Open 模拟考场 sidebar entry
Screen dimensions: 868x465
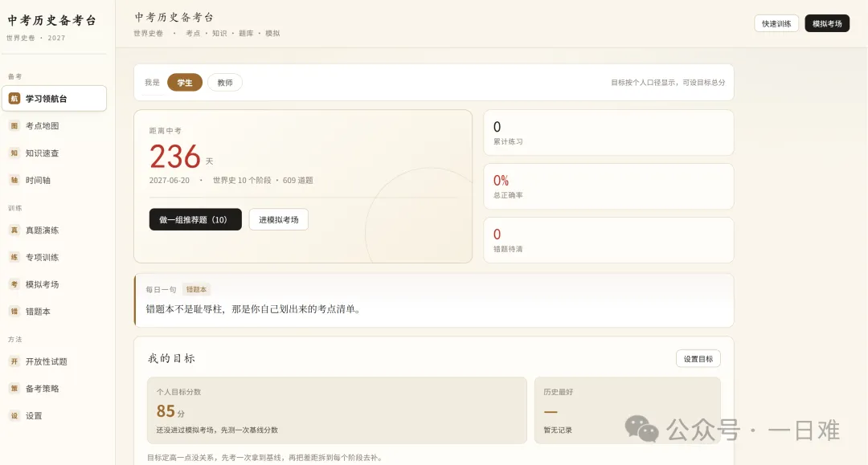pyautogui.click(x=55, y=284)
